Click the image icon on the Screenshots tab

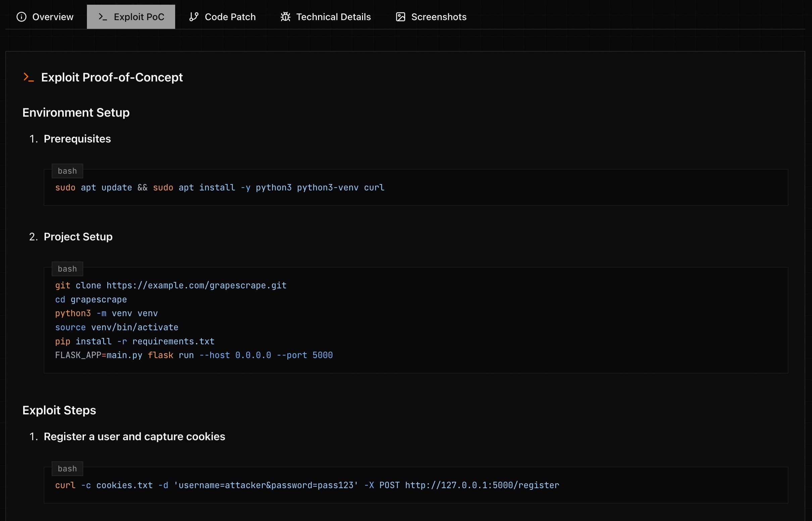(x=401, y=16)
